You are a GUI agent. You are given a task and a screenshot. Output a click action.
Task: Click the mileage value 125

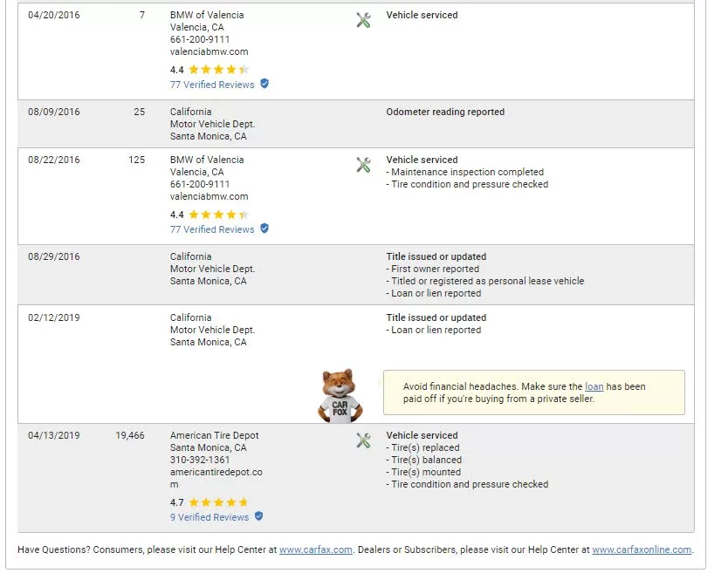[136, 160]
